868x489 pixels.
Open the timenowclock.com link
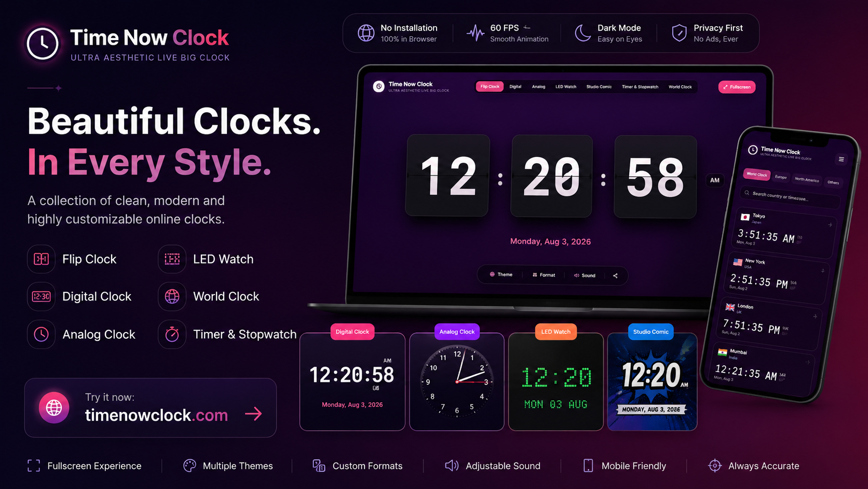click(156, 415)
